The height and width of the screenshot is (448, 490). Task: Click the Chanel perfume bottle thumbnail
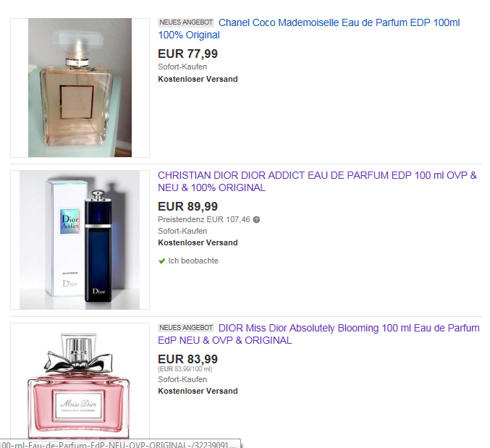click(x=80, y=88)
